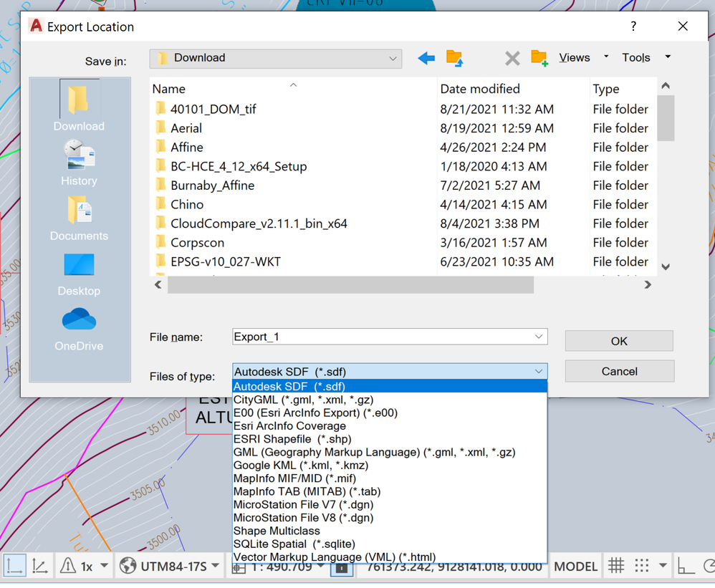The image size is (715, 588).
Task: Choose Esri ArcInfo Coverage format
Action: click(x=390, y=425)
